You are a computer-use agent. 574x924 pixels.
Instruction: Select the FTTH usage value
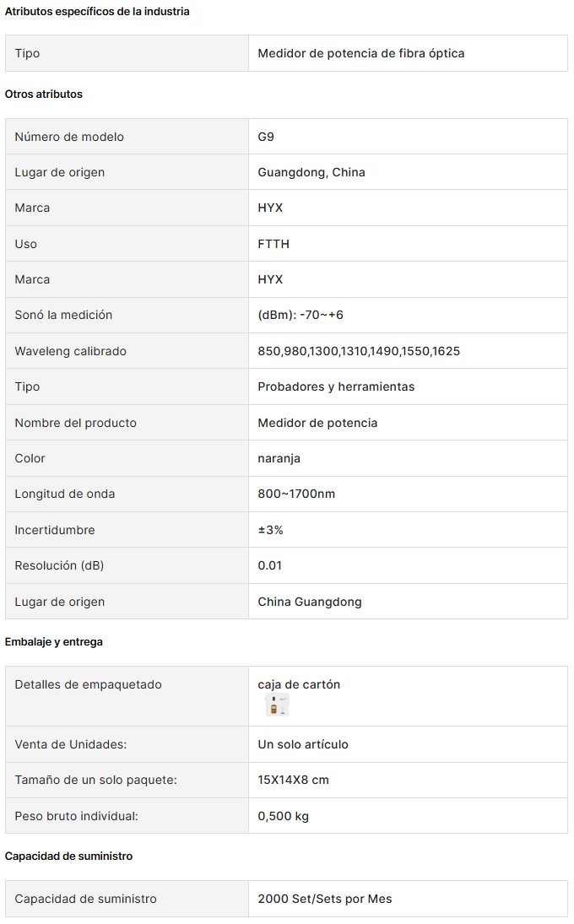273,244
